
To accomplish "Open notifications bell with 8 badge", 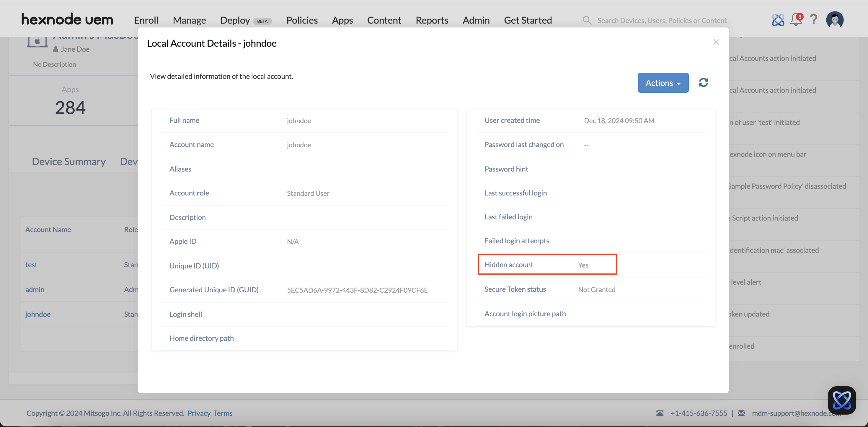I will point(797,19).
